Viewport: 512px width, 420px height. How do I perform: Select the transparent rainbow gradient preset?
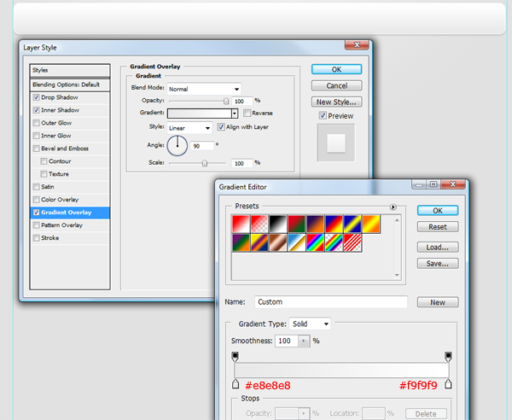click(x=334, y=242)
